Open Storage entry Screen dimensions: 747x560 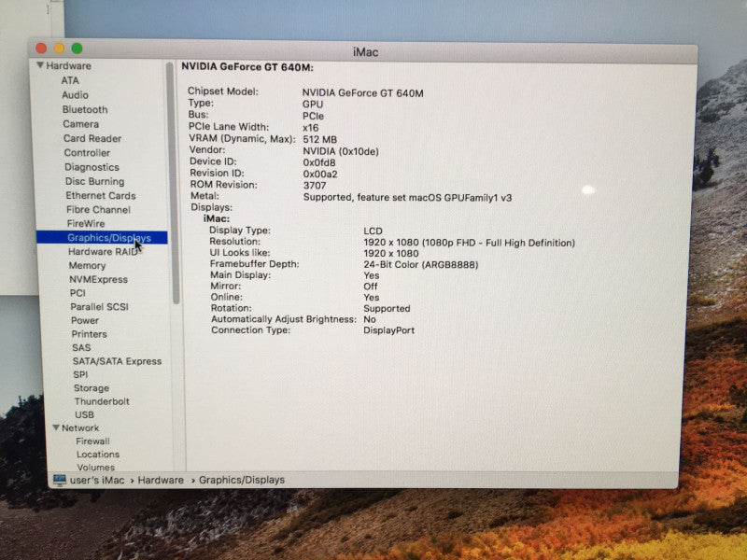click(x=92, y=387)
